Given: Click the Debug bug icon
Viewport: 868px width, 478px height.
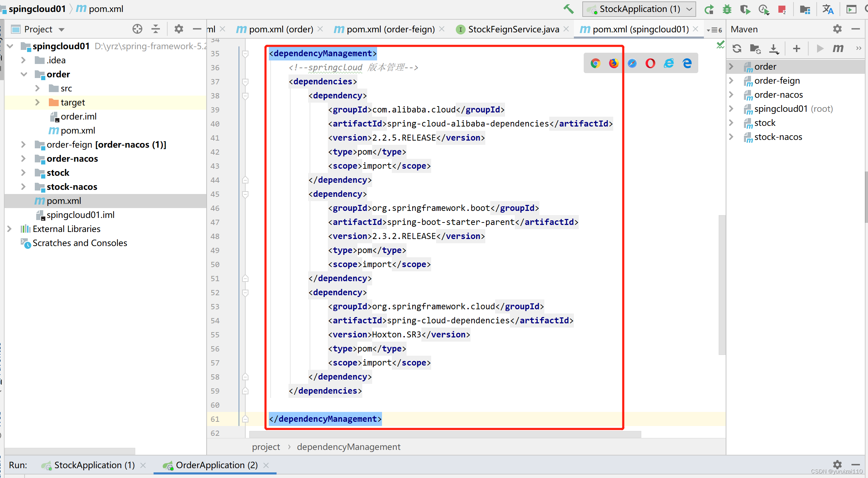Looking at the screenshot, I should 727,9.
